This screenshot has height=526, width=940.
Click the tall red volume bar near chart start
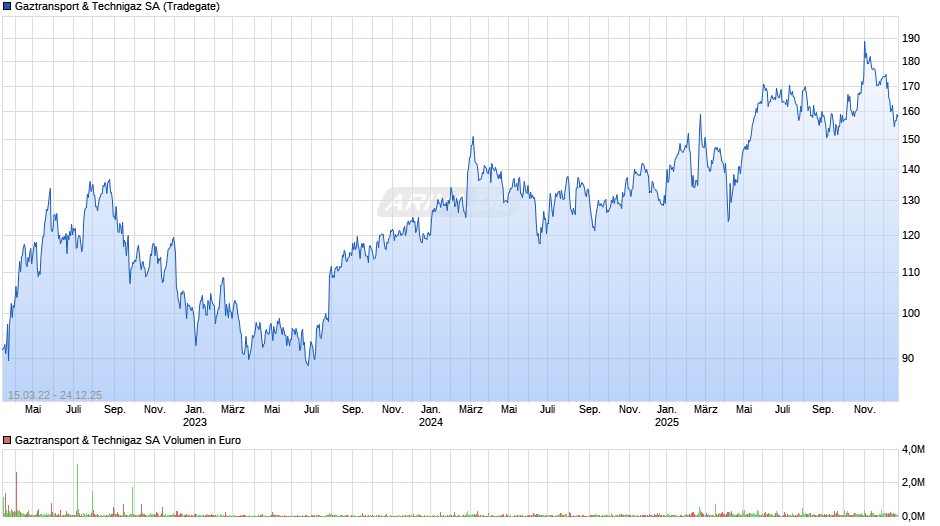point(16,494)
